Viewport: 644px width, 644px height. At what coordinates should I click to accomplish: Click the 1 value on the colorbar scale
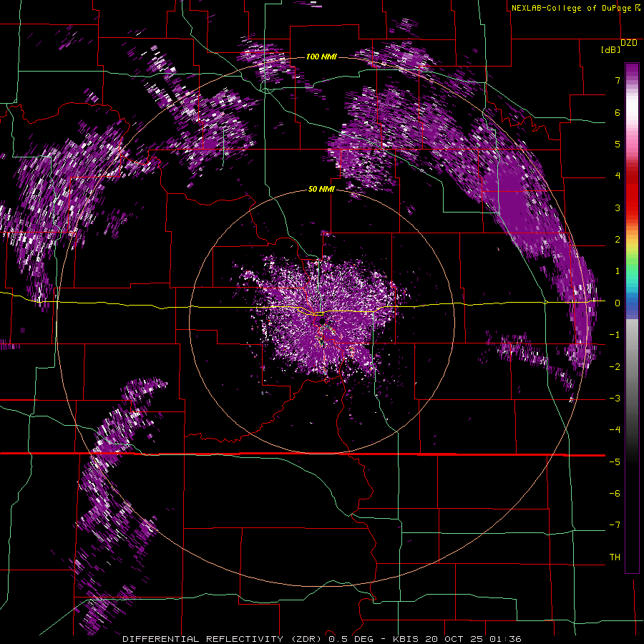pyautogui.click(x=618, y=271)
